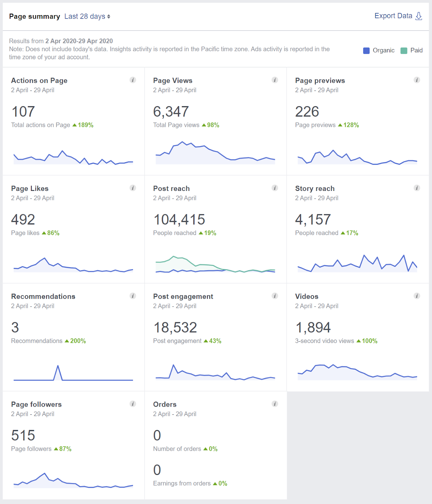Select the Videos card title
Image resolution: width=432 pixels, height=504 pixels.
pos(306,296)
